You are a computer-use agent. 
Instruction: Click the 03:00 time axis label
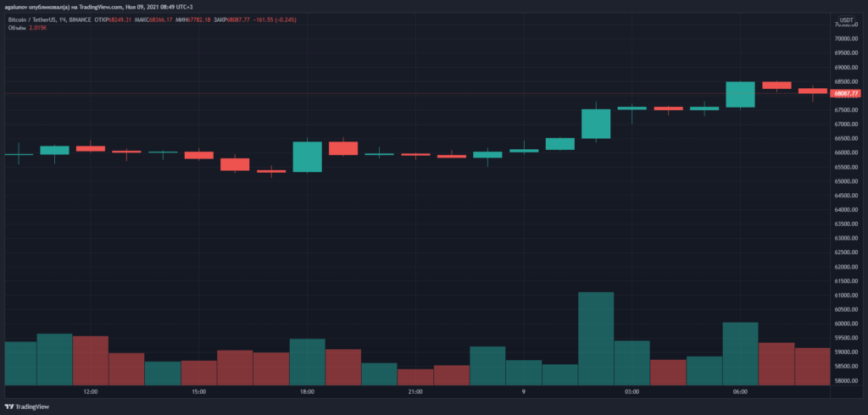pos(632,392)
